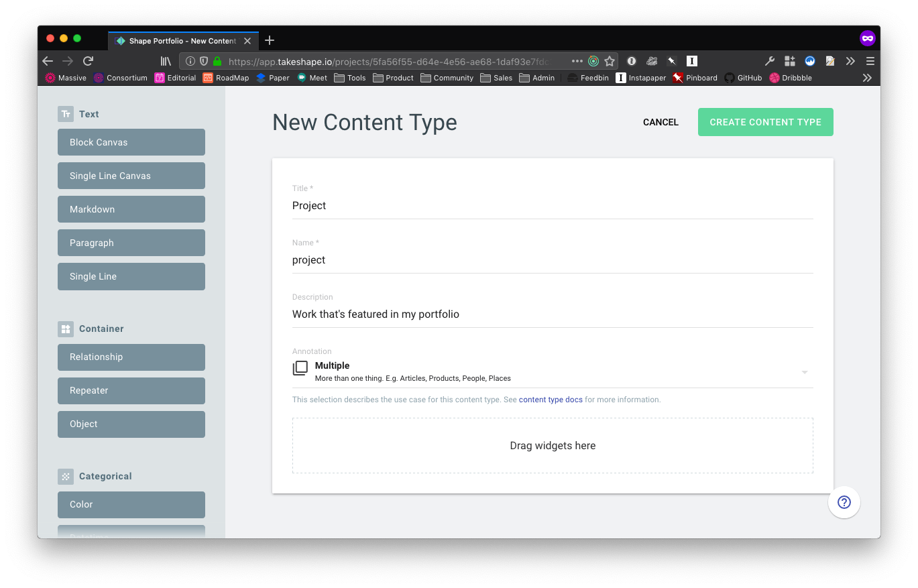Click the private browsing mask icon
The height and width of the screenshot is (588, 918).
(868, 38)
